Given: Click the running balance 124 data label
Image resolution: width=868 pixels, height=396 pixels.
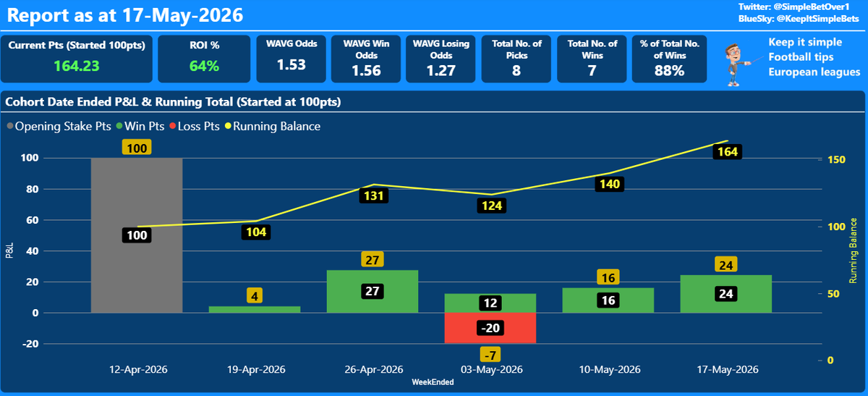Looking at the screenshot, I should click(x=490, y=206).
